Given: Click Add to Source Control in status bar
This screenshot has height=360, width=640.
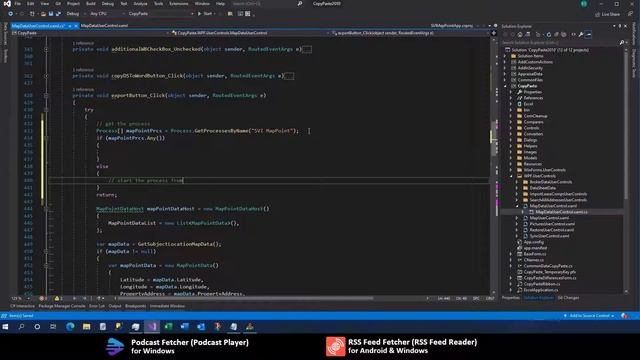Looking at the screenshot, I should click(x=590, y=316).
